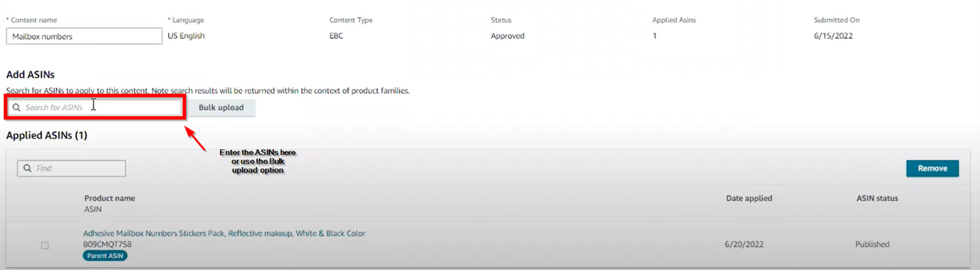Click the ASIN status column header
The width and height of the screenshot is (980, 270).
pyautogui.click(x=876, y=198)
